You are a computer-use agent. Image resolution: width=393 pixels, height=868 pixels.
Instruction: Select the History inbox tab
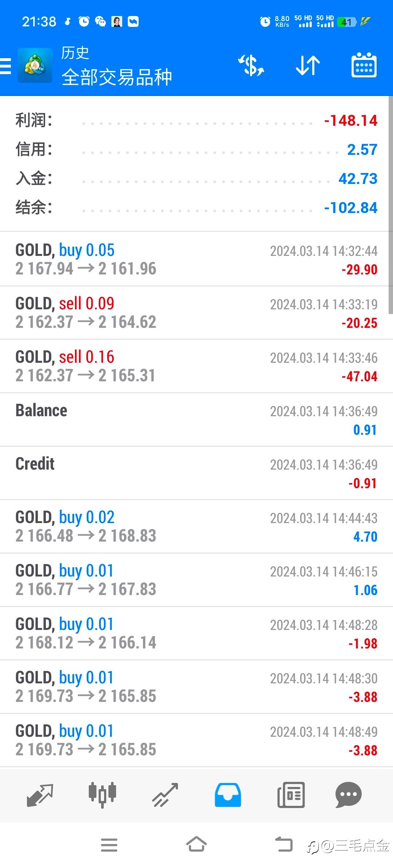point(228,795)
